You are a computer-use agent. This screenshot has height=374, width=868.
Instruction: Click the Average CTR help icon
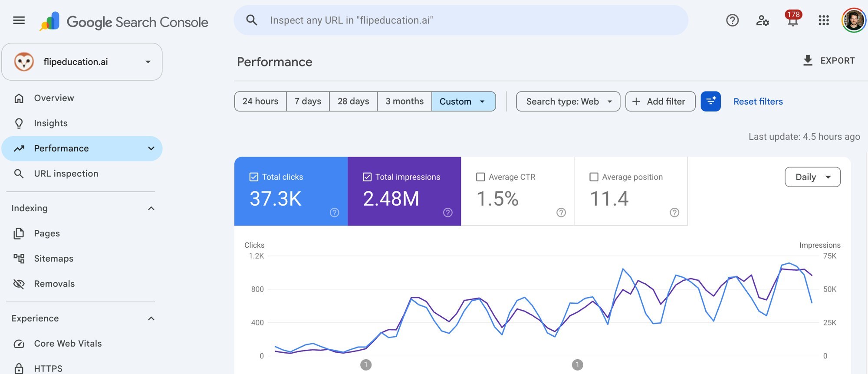click(x=561, y=213)
